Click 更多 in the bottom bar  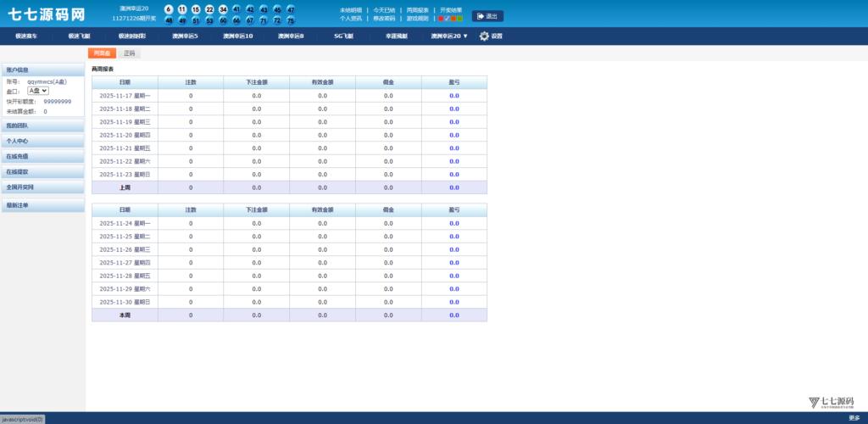tap(854, 418)
